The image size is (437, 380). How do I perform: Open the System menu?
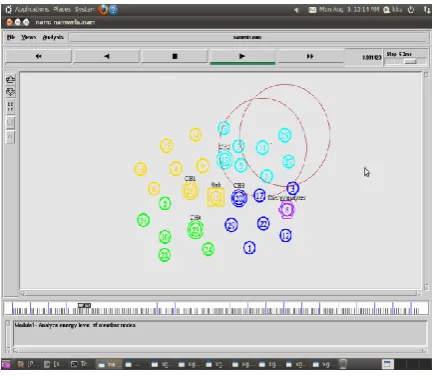tap(84, 10)
